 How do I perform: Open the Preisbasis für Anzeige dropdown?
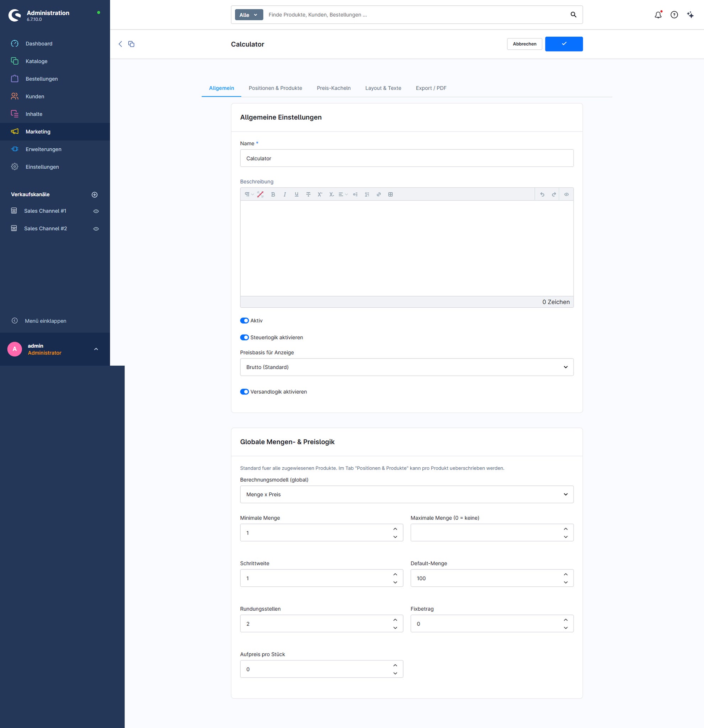(407, 367)
